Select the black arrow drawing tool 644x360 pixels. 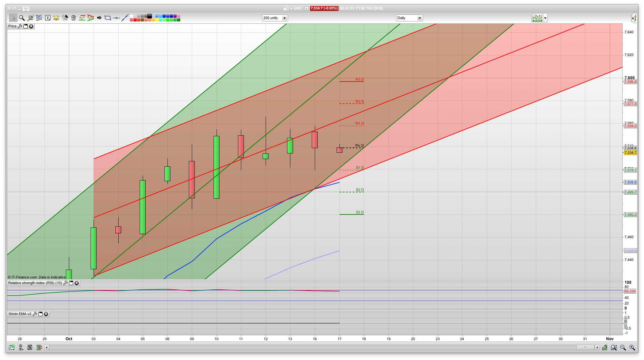pyautogui.click(x=99, y=18)
